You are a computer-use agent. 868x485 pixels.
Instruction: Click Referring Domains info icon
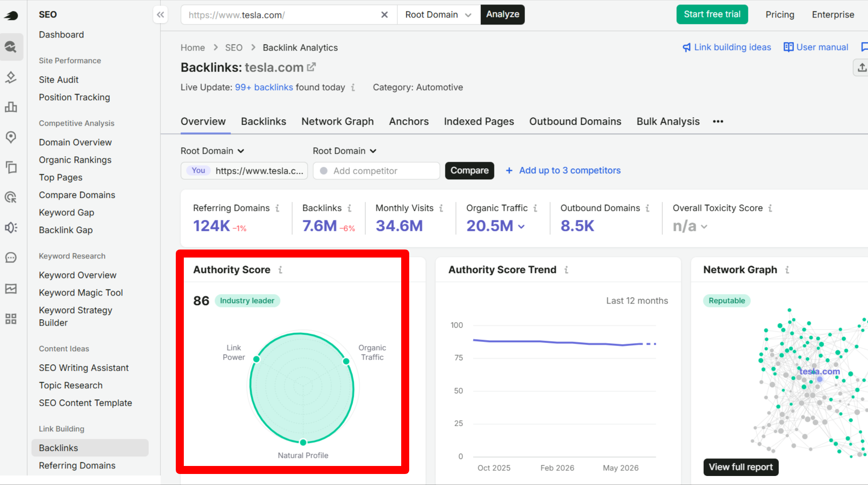pos(277,208)
